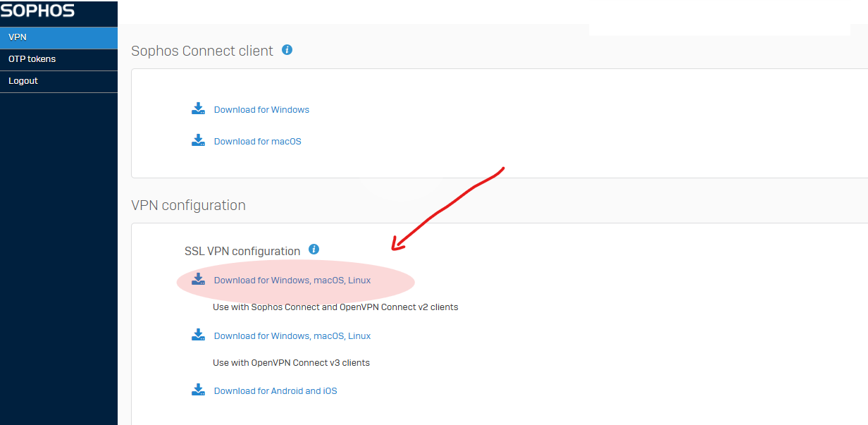
Task: Open Download for Android and iOS link
Action: click(x=275, y=391)
